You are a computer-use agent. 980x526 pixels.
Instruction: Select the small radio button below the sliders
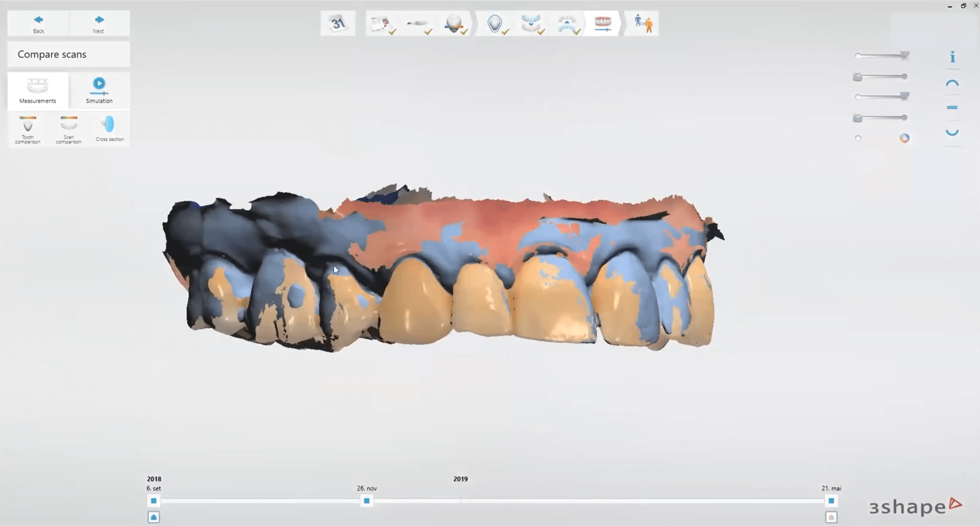tap(858, 138)
